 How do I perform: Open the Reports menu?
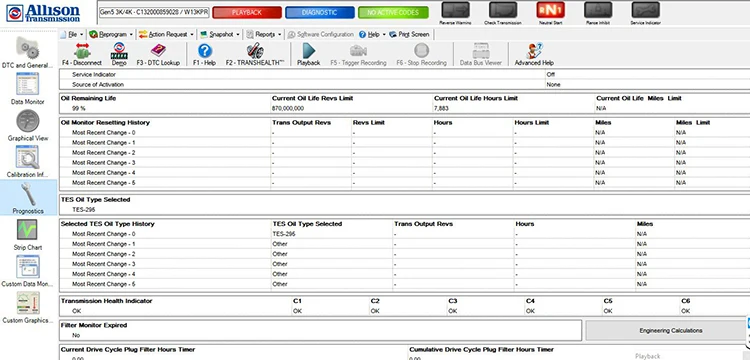click(x=264, y=34)
